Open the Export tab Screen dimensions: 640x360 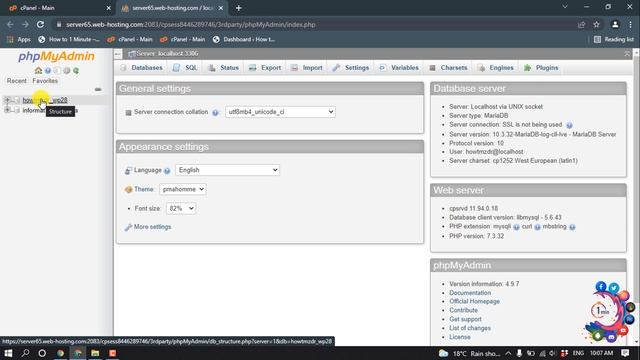(x=265, y=68)
